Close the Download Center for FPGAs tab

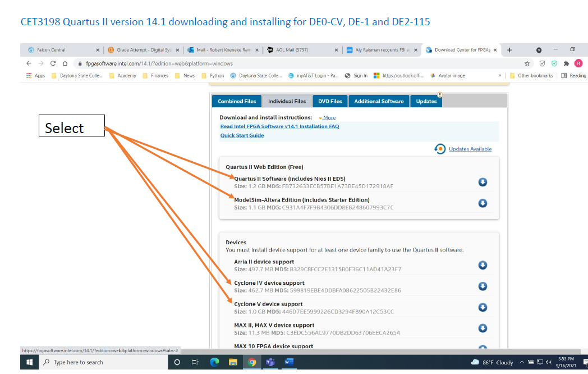click(495, 50)
